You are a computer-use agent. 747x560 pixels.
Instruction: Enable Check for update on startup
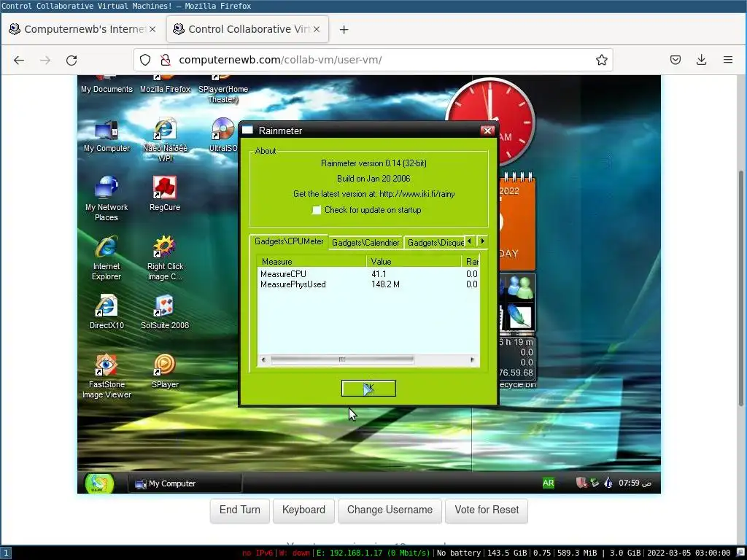[x=317, y=210]
